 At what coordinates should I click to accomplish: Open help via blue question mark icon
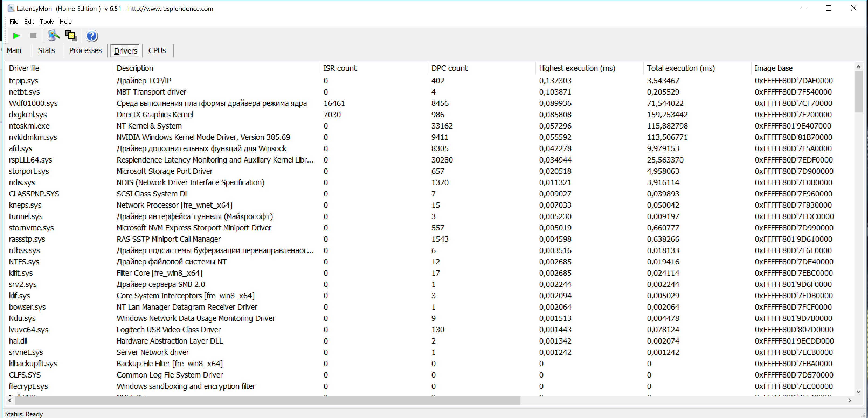(92, 36)
